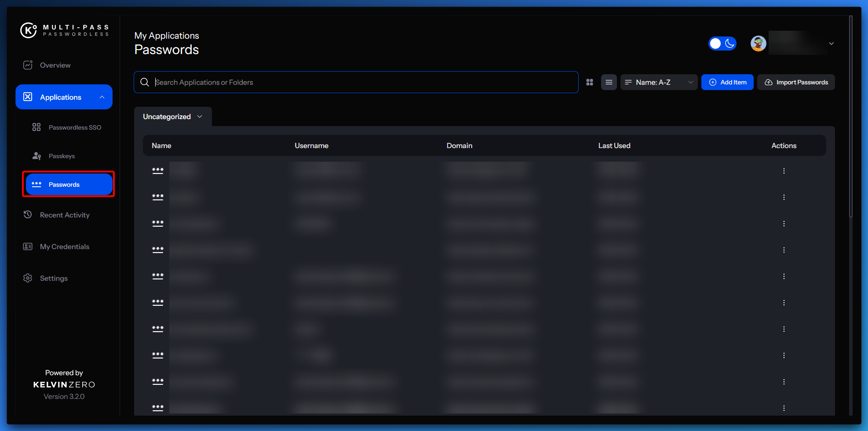The image size is (868, 431).
Task: Toggle the dark mode switch
Action: tap(722, 43)
